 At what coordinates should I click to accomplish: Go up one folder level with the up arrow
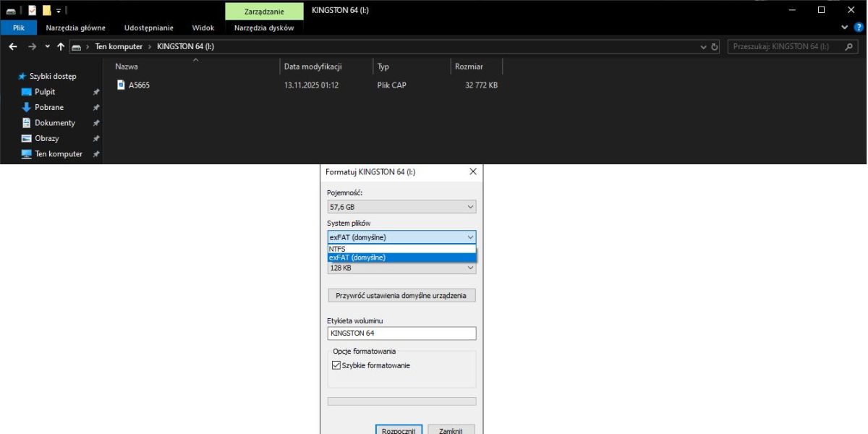tap(61, 46)
